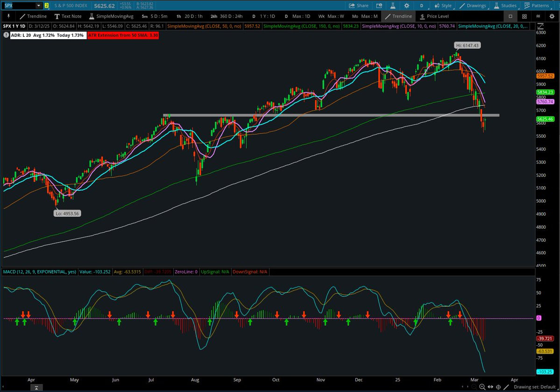Click the SimpleMovingAvg (CLOSE, 10, 0, no) label
This screenshot has width=560, height=392.
point(399,26)
